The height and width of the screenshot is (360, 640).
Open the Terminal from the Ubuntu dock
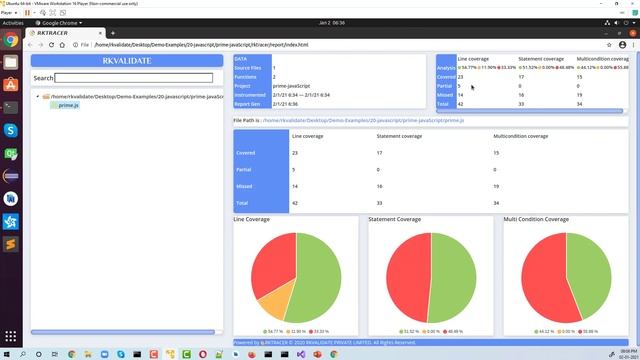tap(11, 108)
